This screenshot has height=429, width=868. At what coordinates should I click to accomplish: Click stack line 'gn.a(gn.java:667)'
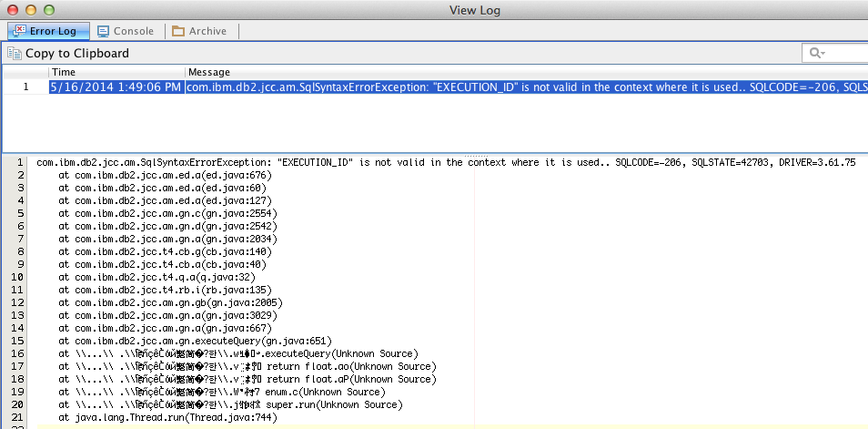pyautogui.click(x=166, y=328)
